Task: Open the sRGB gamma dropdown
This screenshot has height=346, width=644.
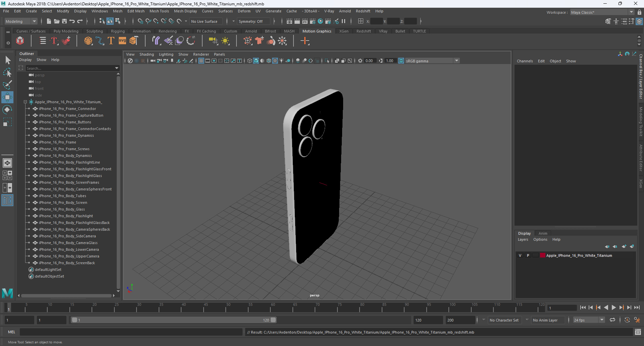Action: point(432,61)
